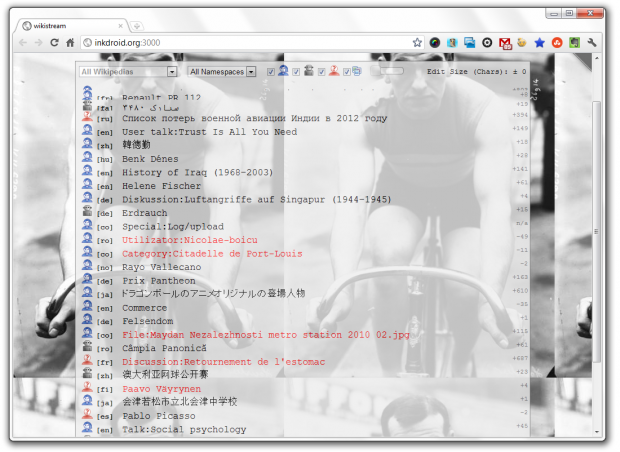Select the wikistream browser tab
The width and height of the screenshot is (620, 452).
(x=71, y=26)
